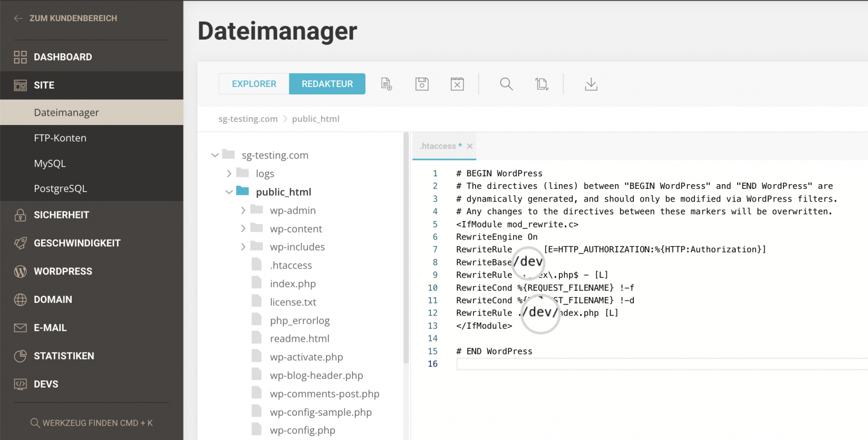Select wp-blog-header.php in file tree
Viewport: 868px width, 440px height.
[316, 376]
